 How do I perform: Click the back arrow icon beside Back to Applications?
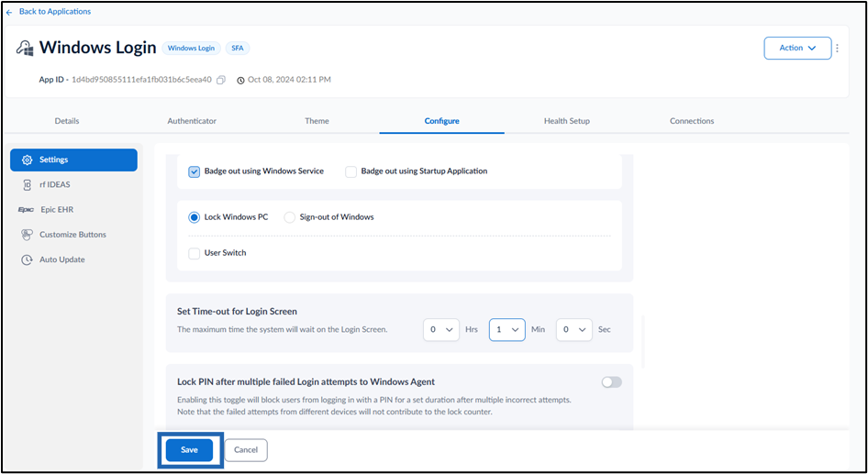9,12
